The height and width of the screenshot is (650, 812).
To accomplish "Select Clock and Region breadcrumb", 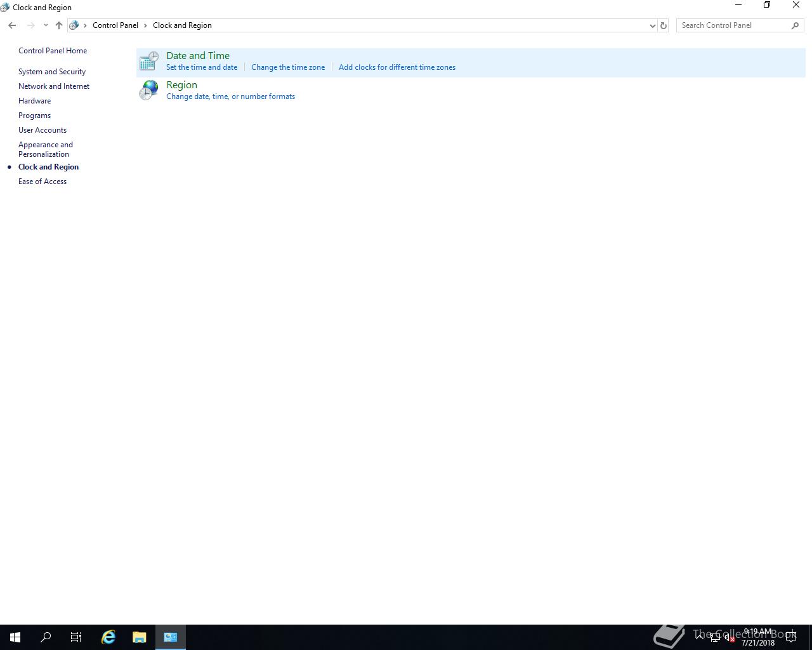I will [182, 25].
